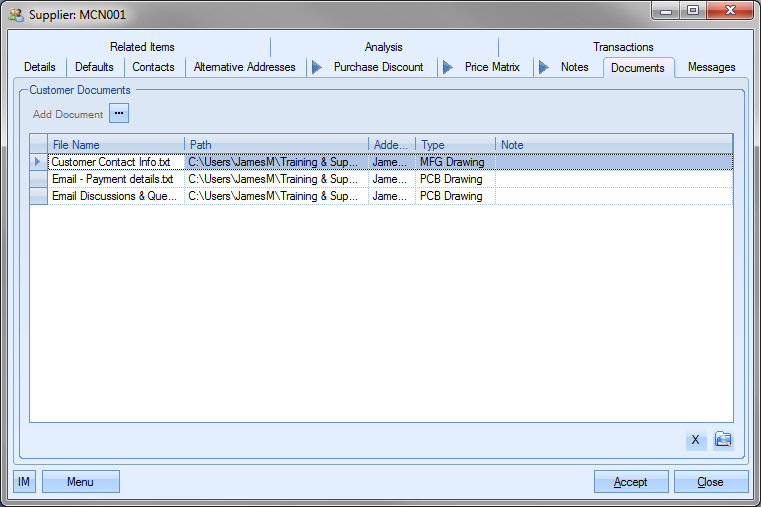761x507 pixels.
Task: Click the blue arrow before Notes tab
Action: [x=544, y=68]
